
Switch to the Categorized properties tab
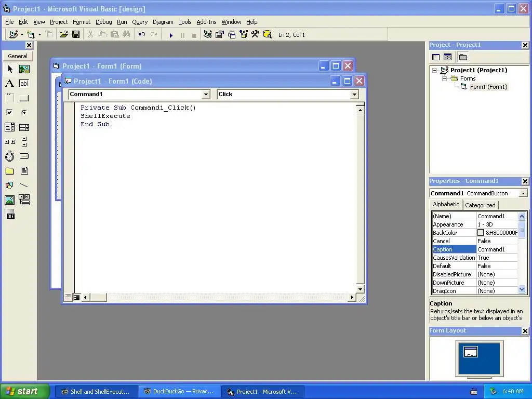tap(480, 205)
